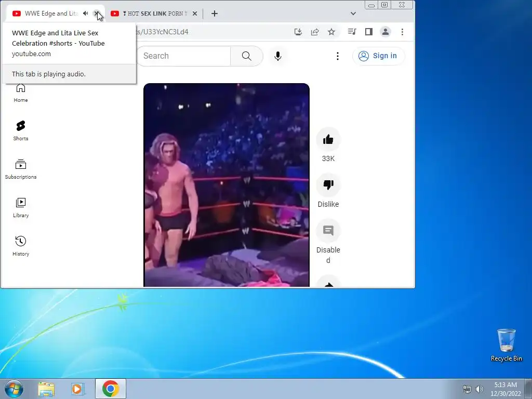Open the tab search chevron
The width and height of the screenshot is (532, 399).
(353, 14)
